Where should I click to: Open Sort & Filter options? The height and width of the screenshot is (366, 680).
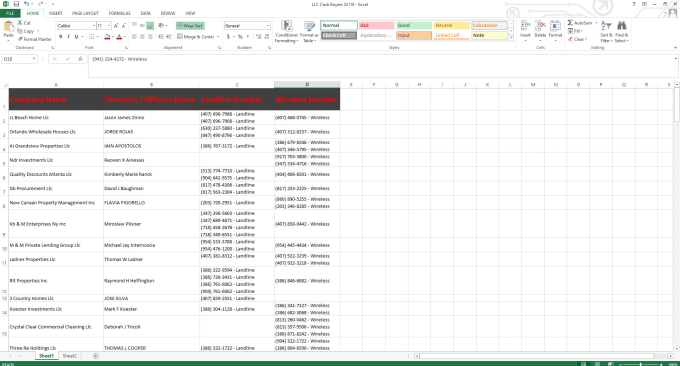click(x=606, y=31)
